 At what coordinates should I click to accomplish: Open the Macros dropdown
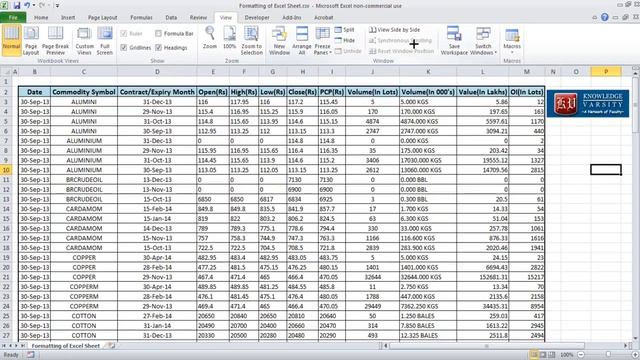[512, 40]
